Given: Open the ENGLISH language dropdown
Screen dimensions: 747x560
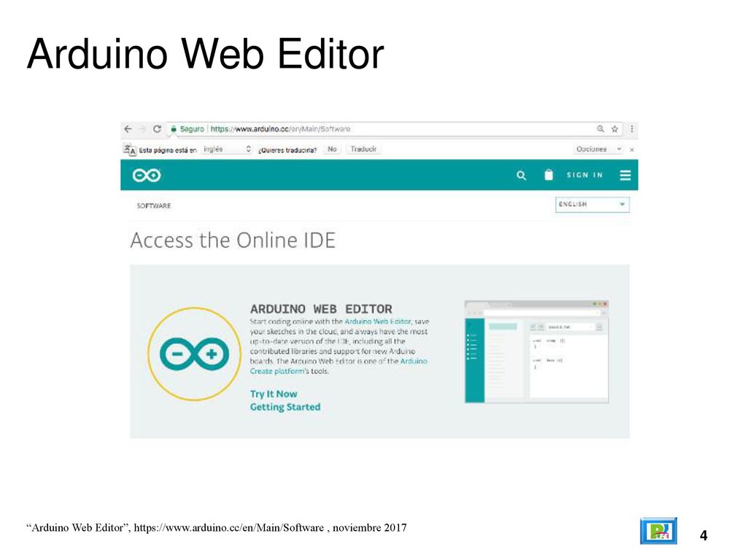Looking at the screenshot, I should [x=592, y=204].
